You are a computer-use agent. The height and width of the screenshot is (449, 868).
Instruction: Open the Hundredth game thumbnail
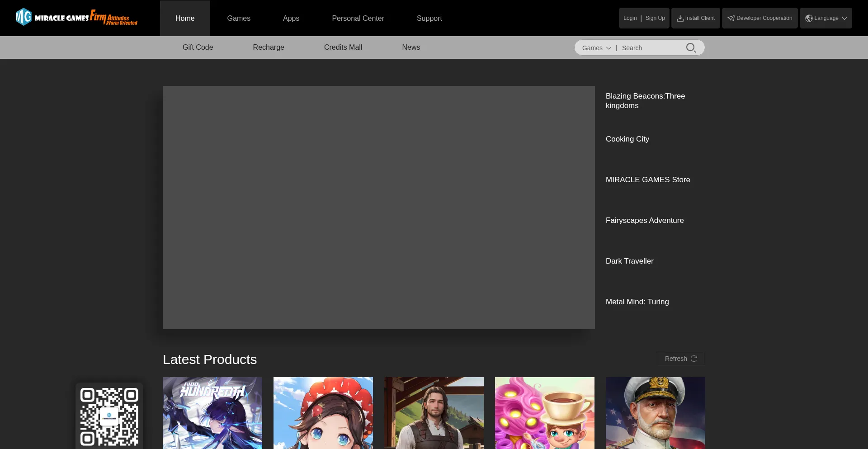[x=212, y=413]
